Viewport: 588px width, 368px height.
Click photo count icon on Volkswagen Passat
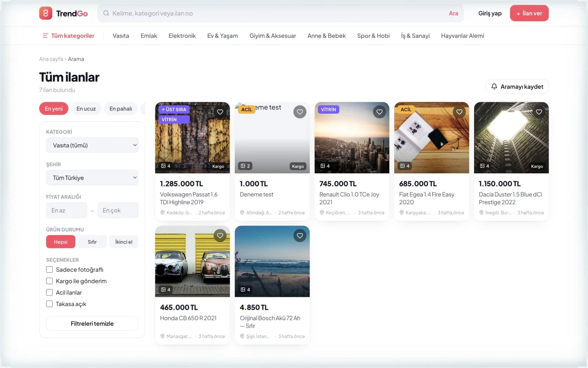click(163, 166)
